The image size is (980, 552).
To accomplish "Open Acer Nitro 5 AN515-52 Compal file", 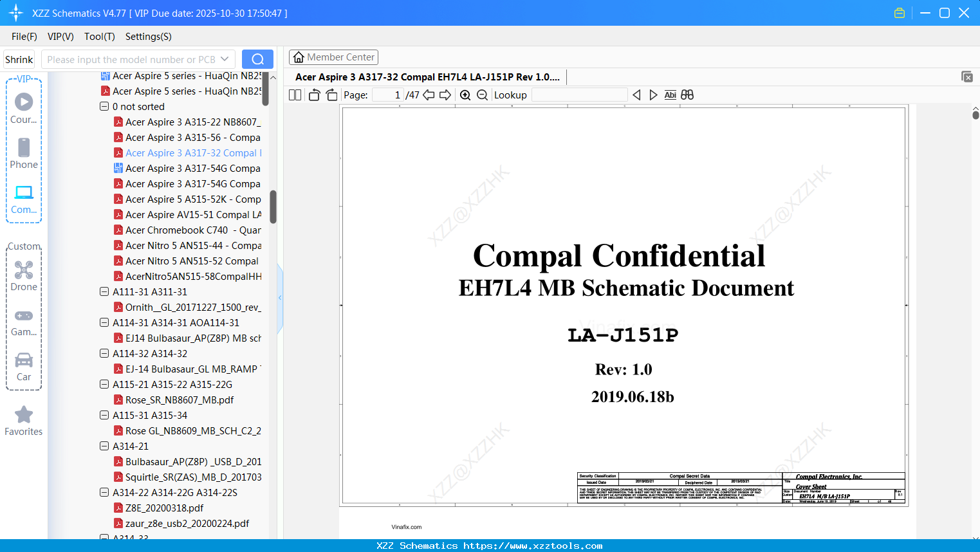I will pos(186,261).
